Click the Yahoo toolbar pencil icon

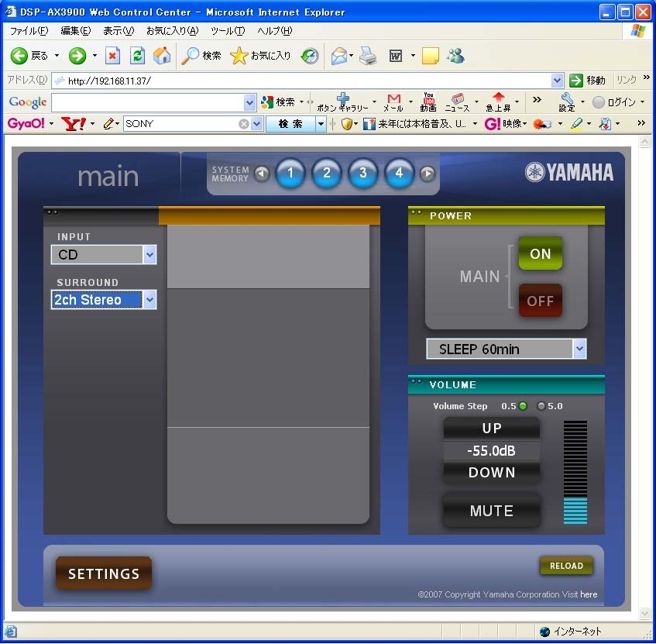click(x=108, y=123)
